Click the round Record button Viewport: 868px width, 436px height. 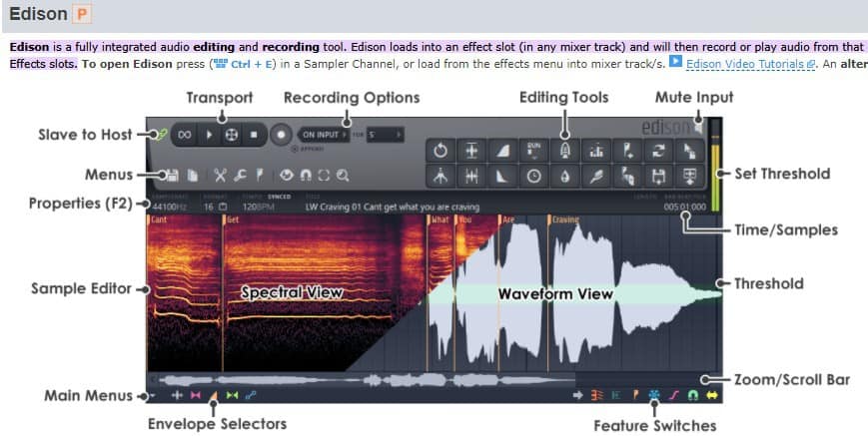pos(282,135)
